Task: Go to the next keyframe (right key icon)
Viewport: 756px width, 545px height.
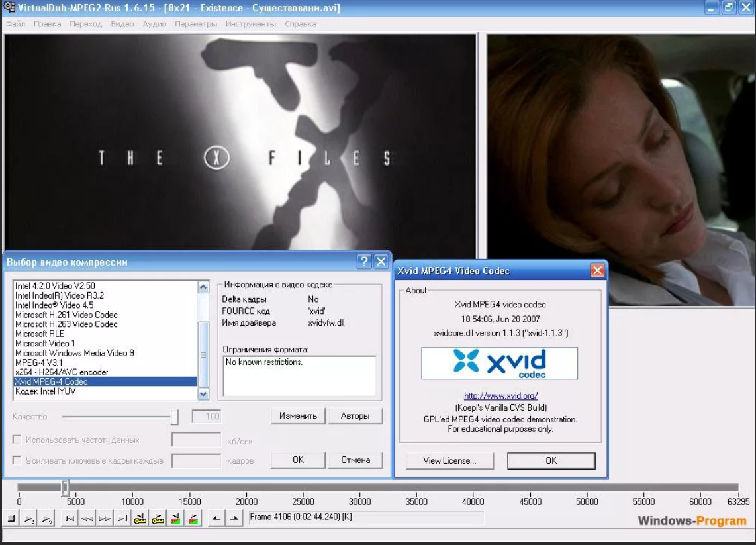Action: pos(158,519)
